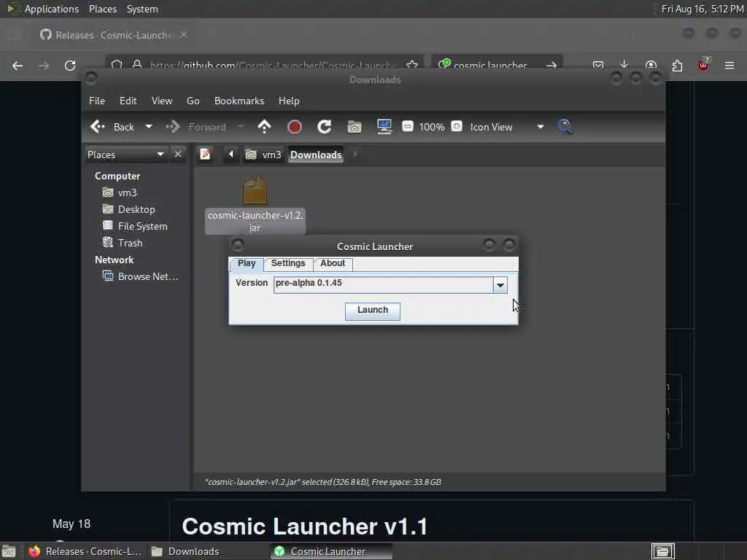This screenshot has height=560, width=747.
Task: Open the File menu
Action: [x=97, y=101]
